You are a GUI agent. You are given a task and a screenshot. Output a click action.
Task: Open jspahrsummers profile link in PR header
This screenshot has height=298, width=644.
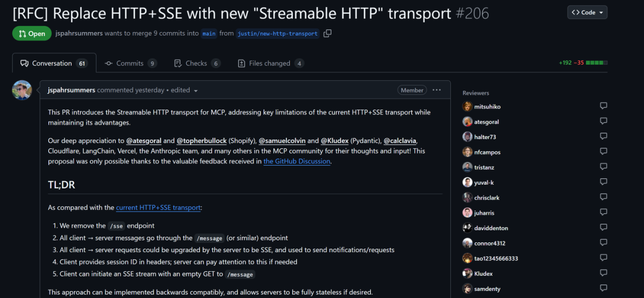click(x=79, y=33)
